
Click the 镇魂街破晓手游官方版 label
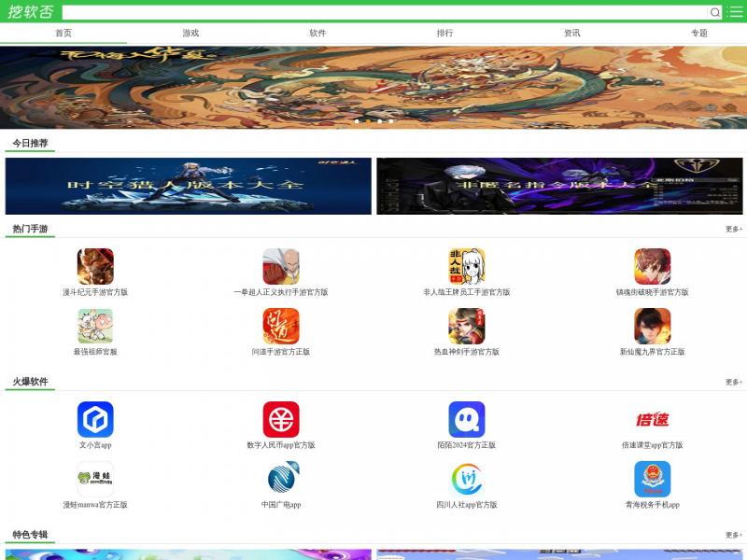pyautogui.click(x=652, y=292)
